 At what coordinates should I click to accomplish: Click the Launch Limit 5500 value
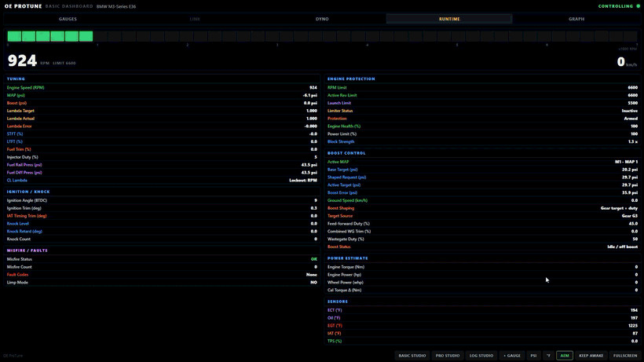click(632, 103)
